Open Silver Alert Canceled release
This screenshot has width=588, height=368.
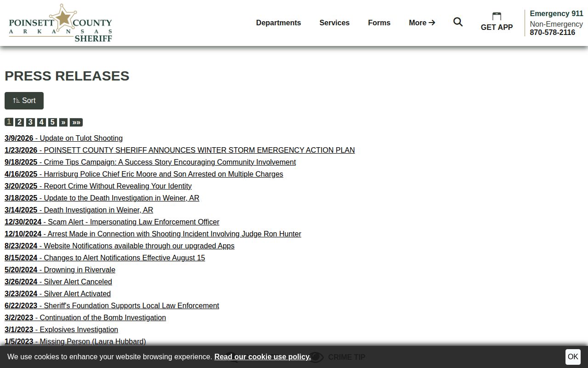click(x=58, y=282)
